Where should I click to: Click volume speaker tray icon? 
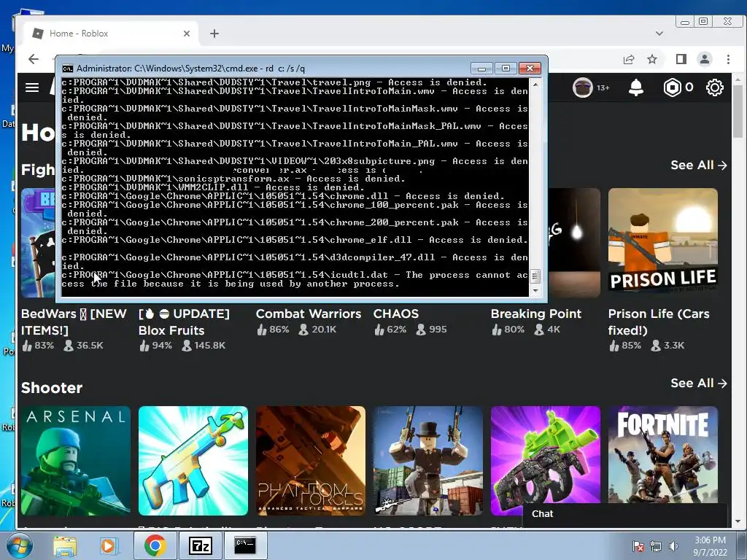coord(673,546)
